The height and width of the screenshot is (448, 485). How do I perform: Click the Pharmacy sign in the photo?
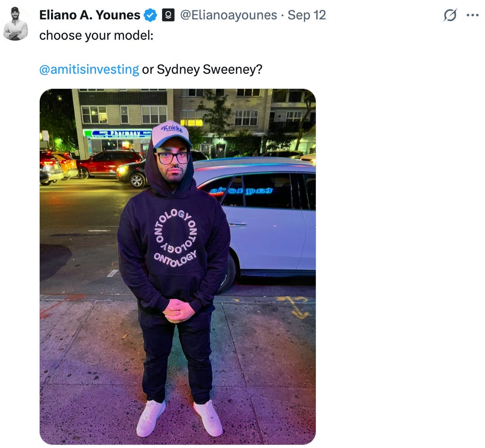[117, 134]
